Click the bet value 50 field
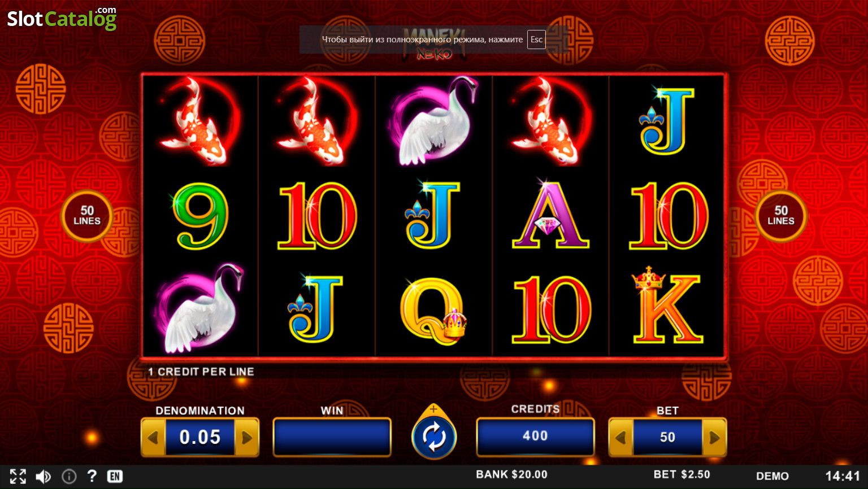868x489 pixels. 667,438
